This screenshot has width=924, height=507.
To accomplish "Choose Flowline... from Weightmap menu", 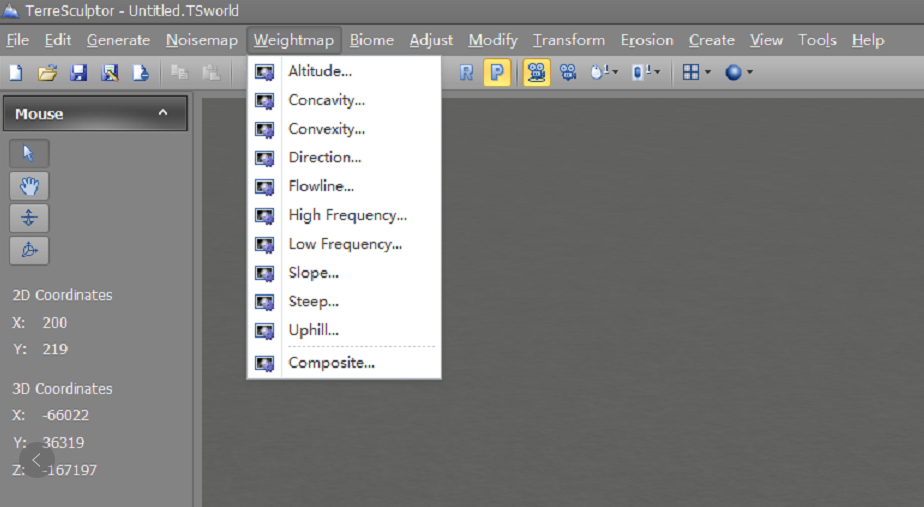I will point(344,186).
